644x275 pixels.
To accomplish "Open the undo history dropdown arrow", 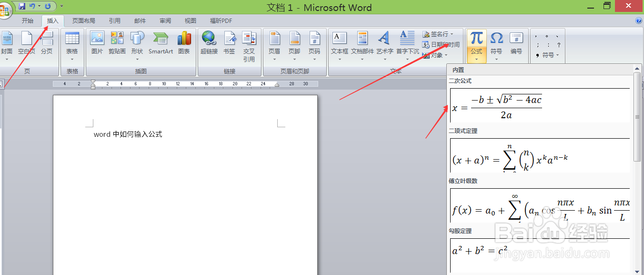I will point(39,7).
